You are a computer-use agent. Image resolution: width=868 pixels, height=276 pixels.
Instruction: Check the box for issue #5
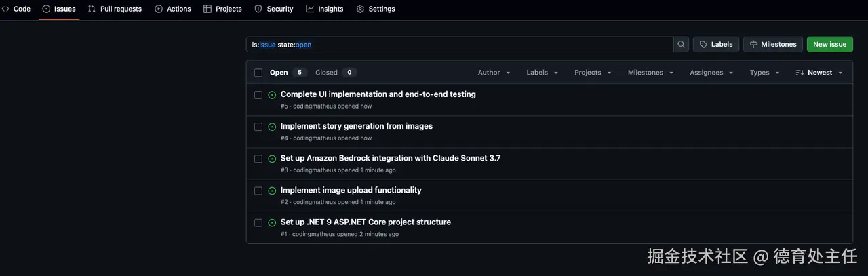258,95
